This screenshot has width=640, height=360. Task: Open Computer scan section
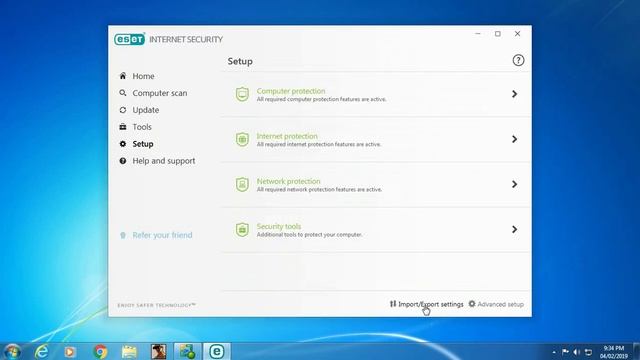click(160, 93)
